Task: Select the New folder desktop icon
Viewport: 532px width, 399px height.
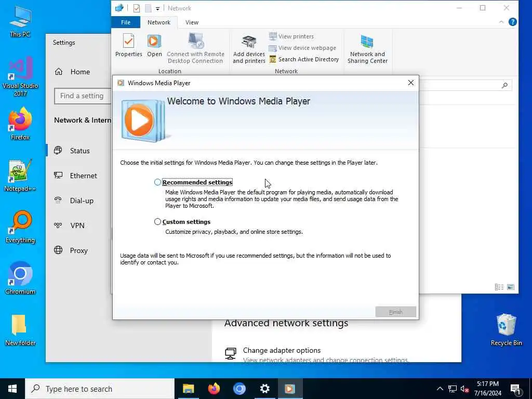Action: coord(20,330)
